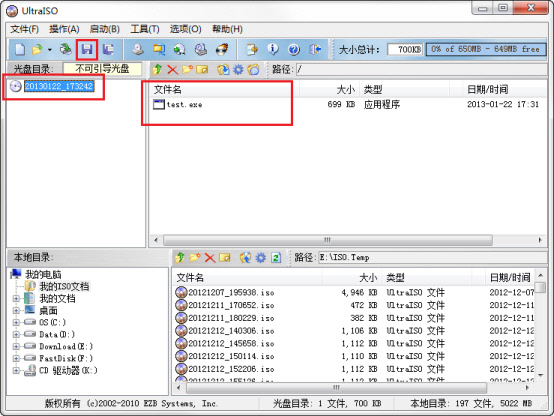This screenshot has width=554, height=416.
Task: Open dropdown arrow beside Open icon
Action: [x=49, y=50]
